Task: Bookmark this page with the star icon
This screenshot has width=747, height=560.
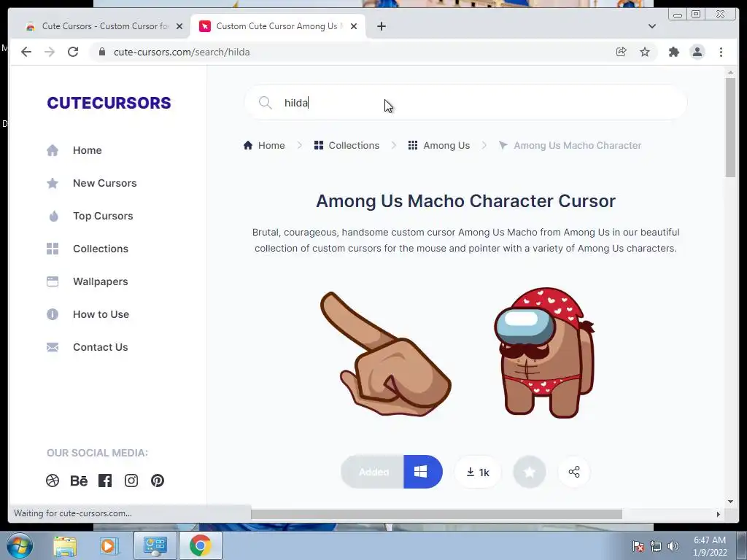Action: (x=645, y=52)
